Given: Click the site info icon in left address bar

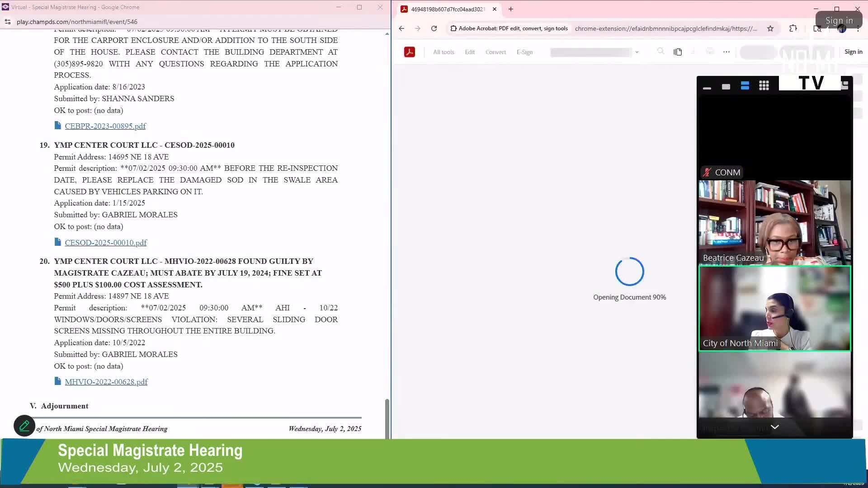Looking at the screenshot, I should pyautogui.click(x=7, y=22).
